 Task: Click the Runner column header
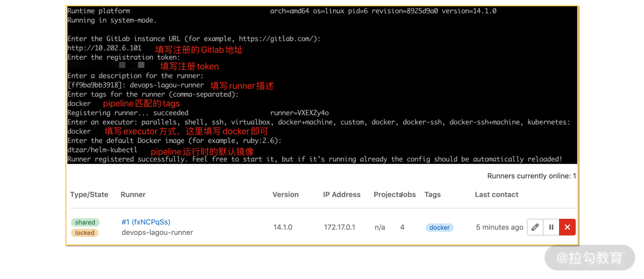[133, 194]
